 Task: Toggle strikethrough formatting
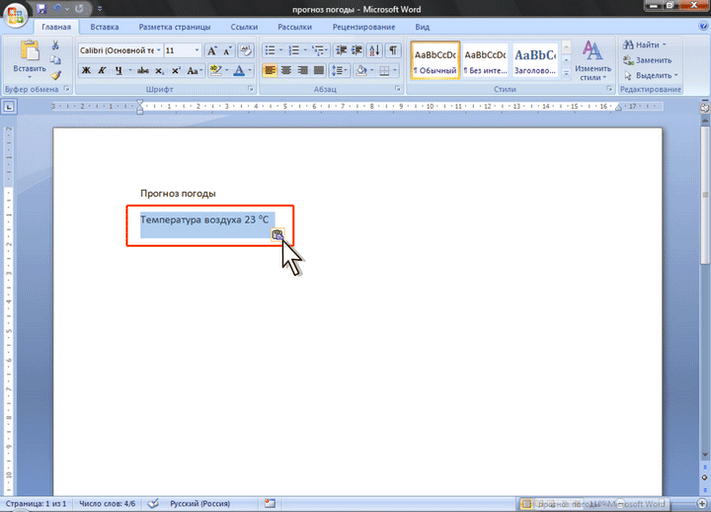coord(143,71)
